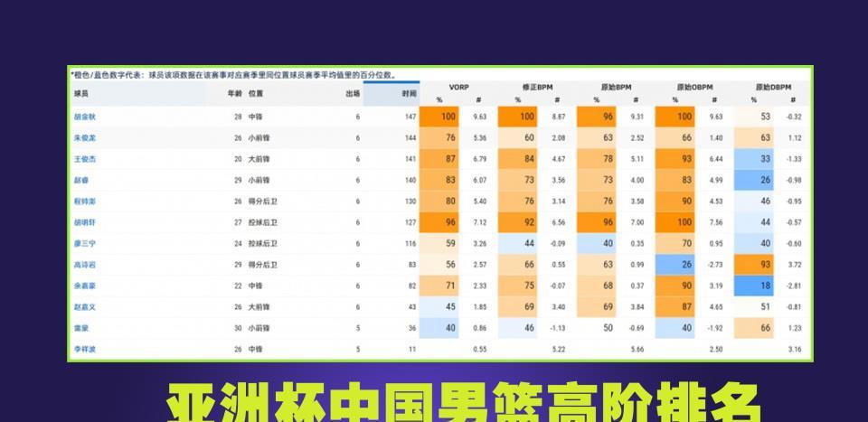Click the 位置 column header
Image resolution: width=868 pixels, height=422 pixels.
click(x=256, y=93)
